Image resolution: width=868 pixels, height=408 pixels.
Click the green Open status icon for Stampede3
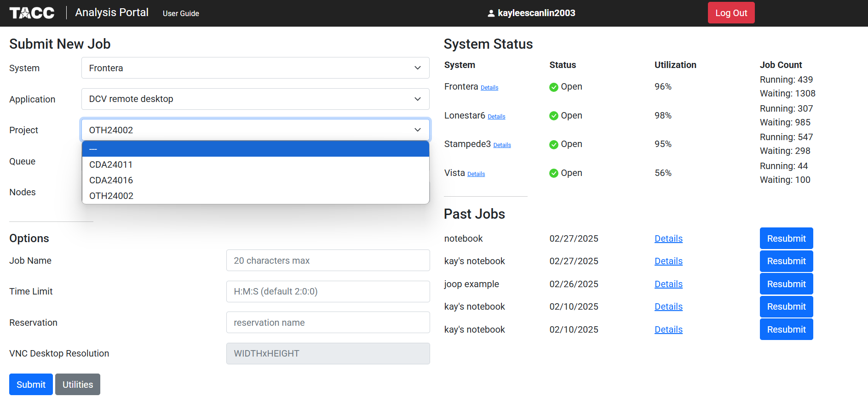tap(554, 145)
